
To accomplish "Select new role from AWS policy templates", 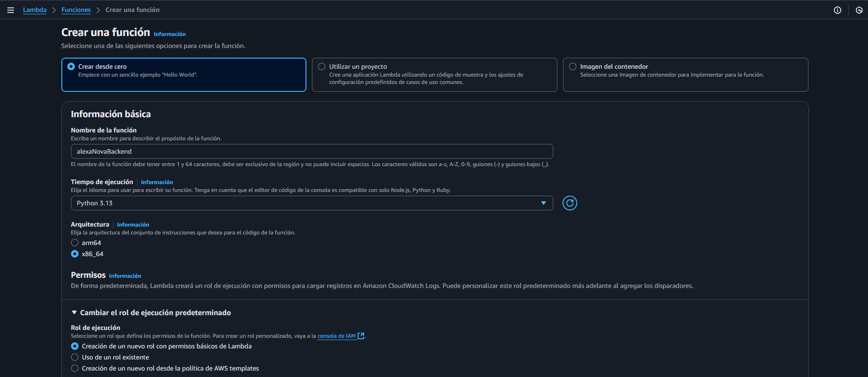I will 75,368.
